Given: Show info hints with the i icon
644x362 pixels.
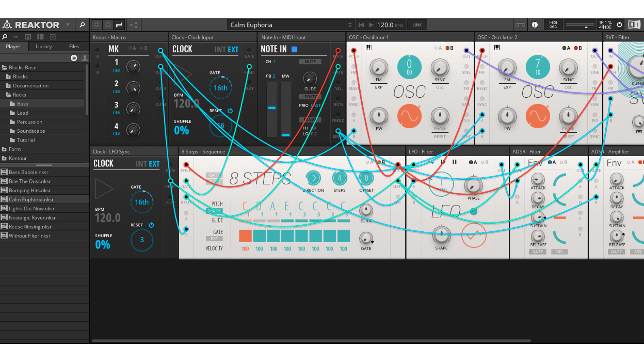Looking at the screenshot, I should [x=535, y=25].
